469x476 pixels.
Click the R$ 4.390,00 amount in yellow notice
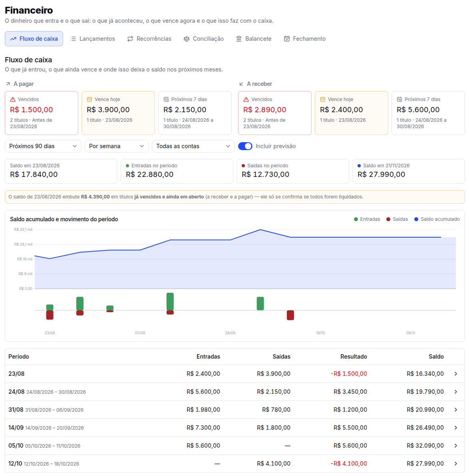pyautogui.click(x=95, y=197)
